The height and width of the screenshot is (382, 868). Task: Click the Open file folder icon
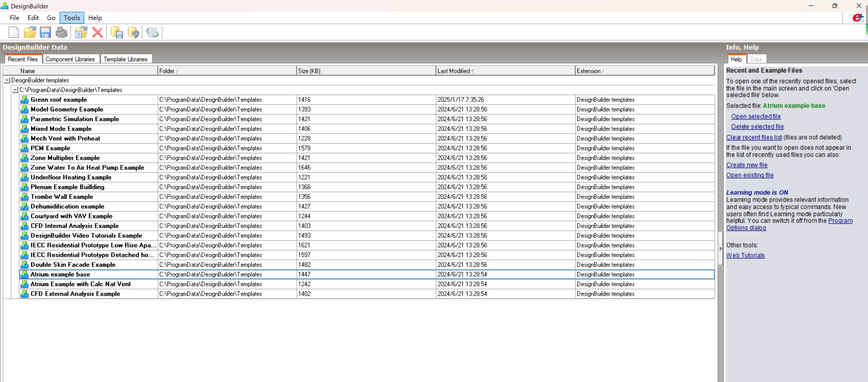tap(30, 32)
